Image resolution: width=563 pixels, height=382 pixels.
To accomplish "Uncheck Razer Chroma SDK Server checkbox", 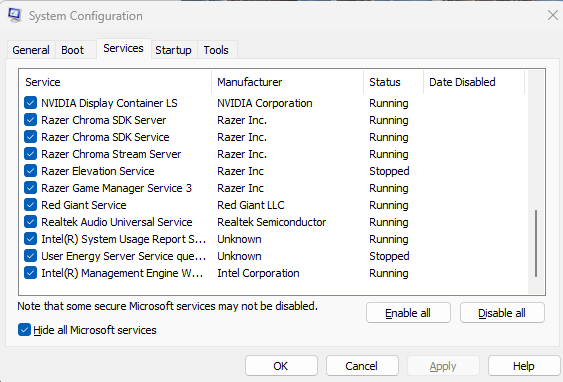I will tap(31, 120).
